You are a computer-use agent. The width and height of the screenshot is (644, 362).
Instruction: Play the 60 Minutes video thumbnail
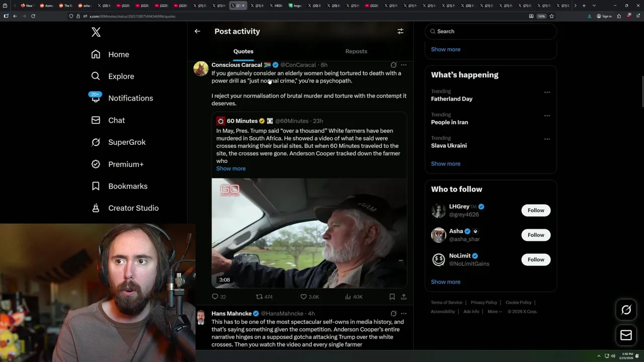pyautogui.click(x=309, y=233)
